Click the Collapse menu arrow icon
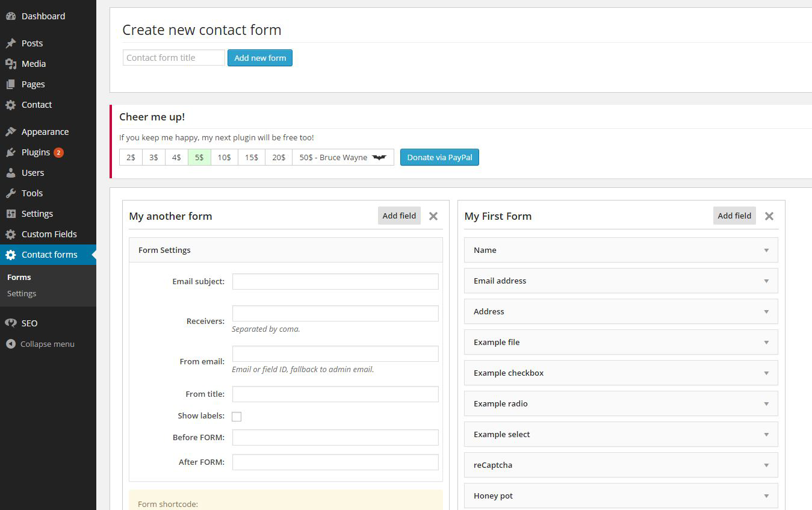This screenshot has height=510, width=812. pyautogui.click(x=10, y=344)
